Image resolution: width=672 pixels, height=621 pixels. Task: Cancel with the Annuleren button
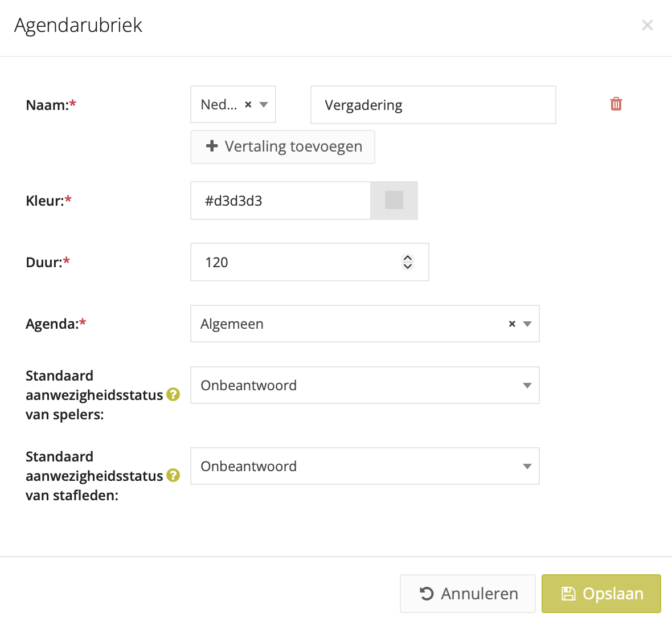click(468, 594)
